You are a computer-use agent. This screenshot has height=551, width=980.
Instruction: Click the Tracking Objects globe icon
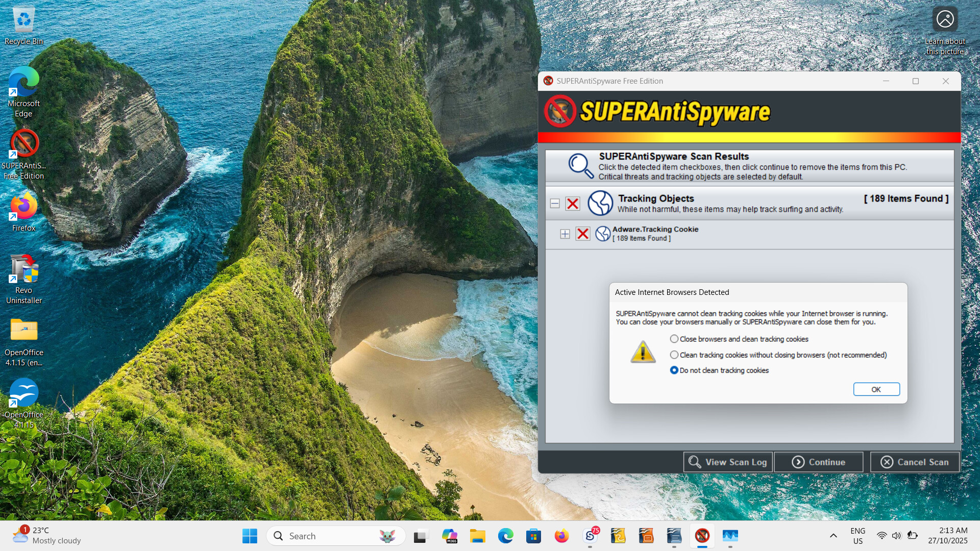[x=600, y=203]
